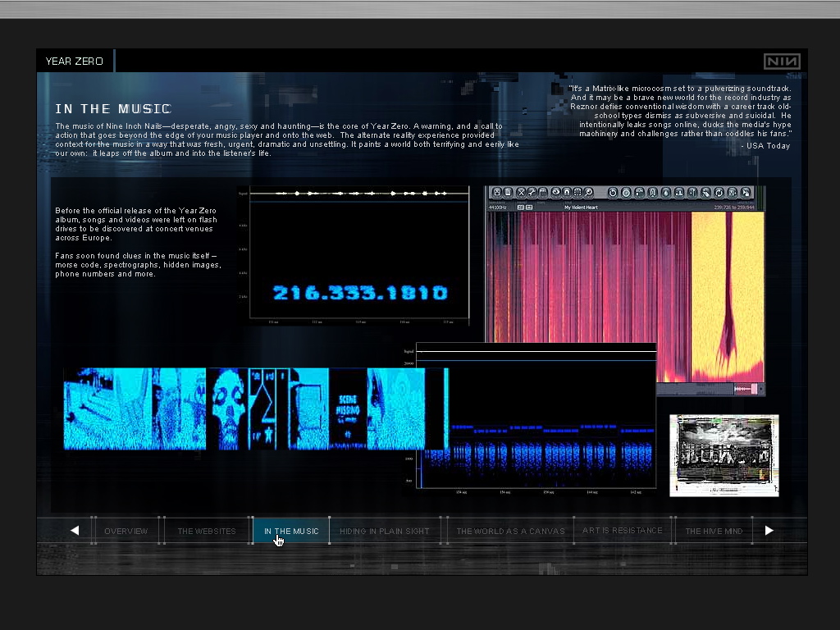Open the black-and-white static image thumbnail
Viewport: 840px width, 630px height.
(724, 454)
